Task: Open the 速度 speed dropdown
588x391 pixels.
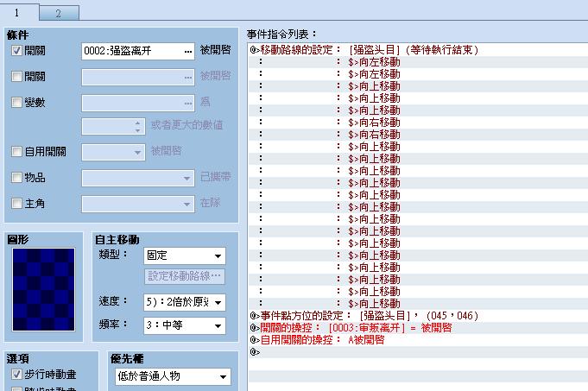Action: click(185, 302)
